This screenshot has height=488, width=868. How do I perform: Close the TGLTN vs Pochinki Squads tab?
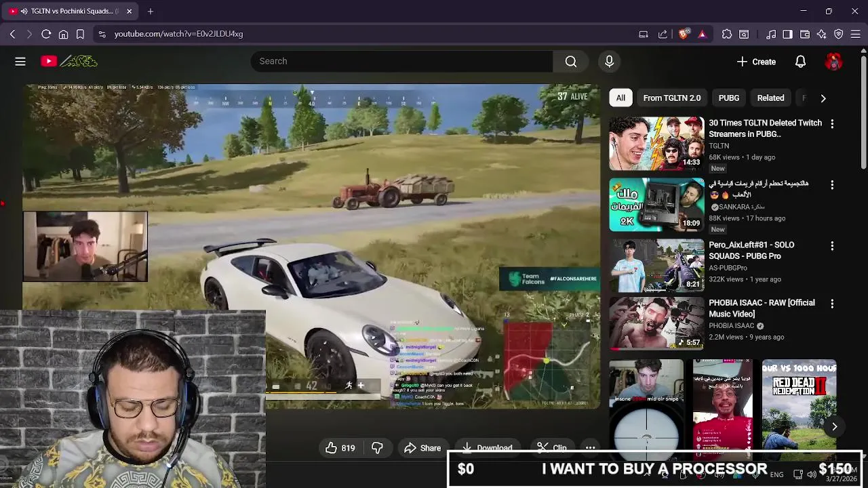pyautogui.click(x=130, y=11)
